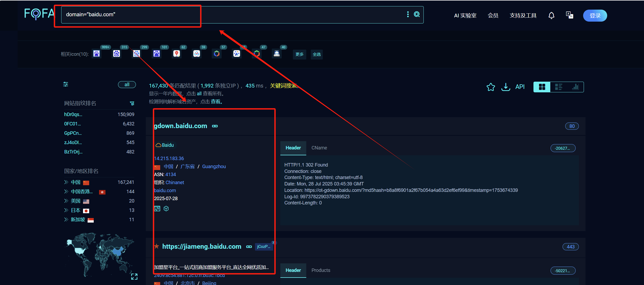Image resolution: width=644 pixels, height=285 pixels.
Task: Click 更多 to show more icons
Action: (x=300, y=54)
